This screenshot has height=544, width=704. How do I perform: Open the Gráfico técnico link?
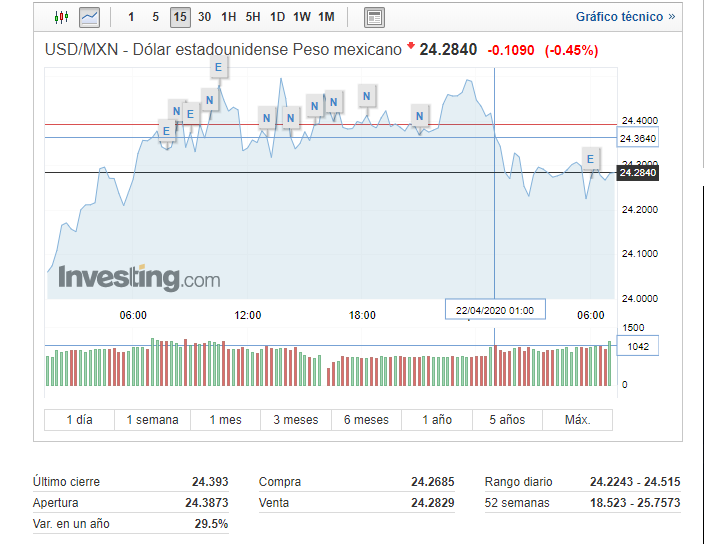click(x=624, y=17)
